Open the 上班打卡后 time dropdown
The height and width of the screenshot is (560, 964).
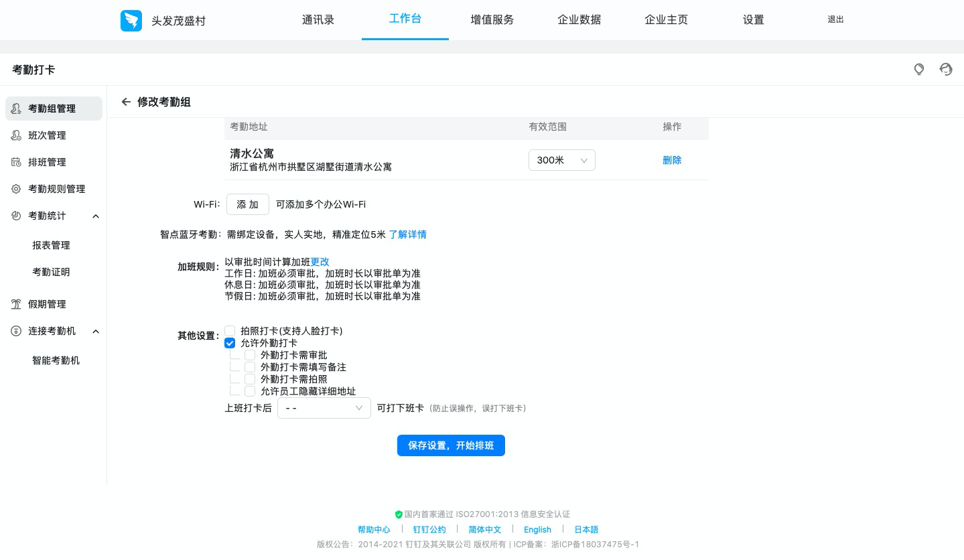[324, 408]
